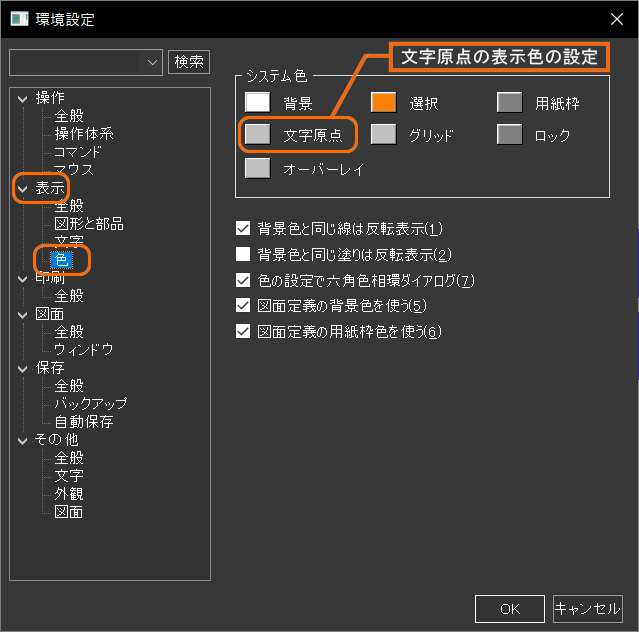Click the グリッド color swatch
The height and width of the screenshot is (632, 639).
point(384,134)
